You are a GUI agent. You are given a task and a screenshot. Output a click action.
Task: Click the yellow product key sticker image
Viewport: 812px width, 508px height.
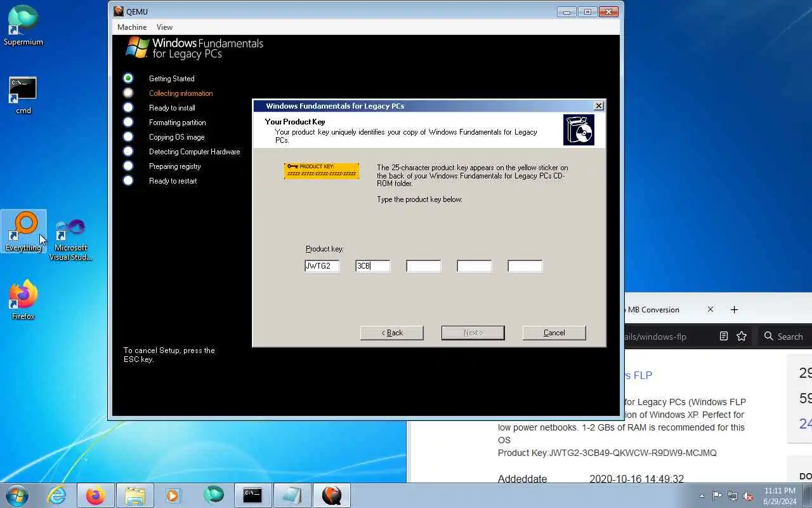click(322, 171)
